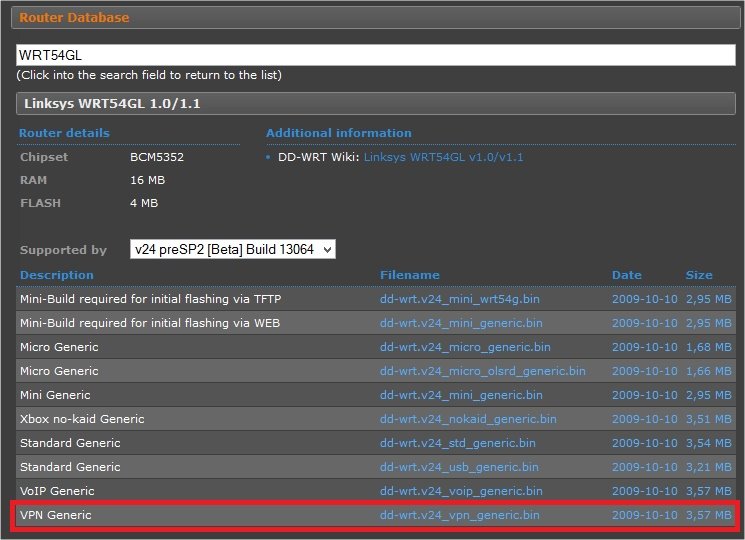Viewport: 745px width, 540px height.
Task: Click the Linksys WRT54GL 1.0/1.1 heading bar
Action: pyautogui.click(x=375, y=104)
